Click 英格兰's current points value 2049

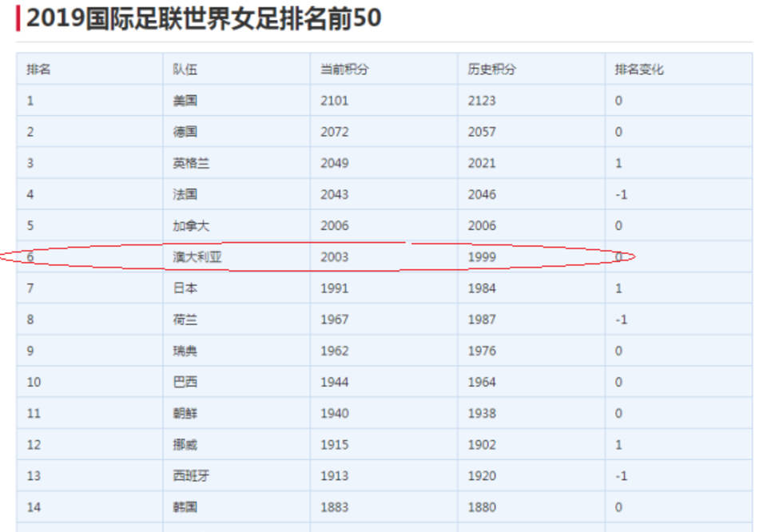[335, 163]
